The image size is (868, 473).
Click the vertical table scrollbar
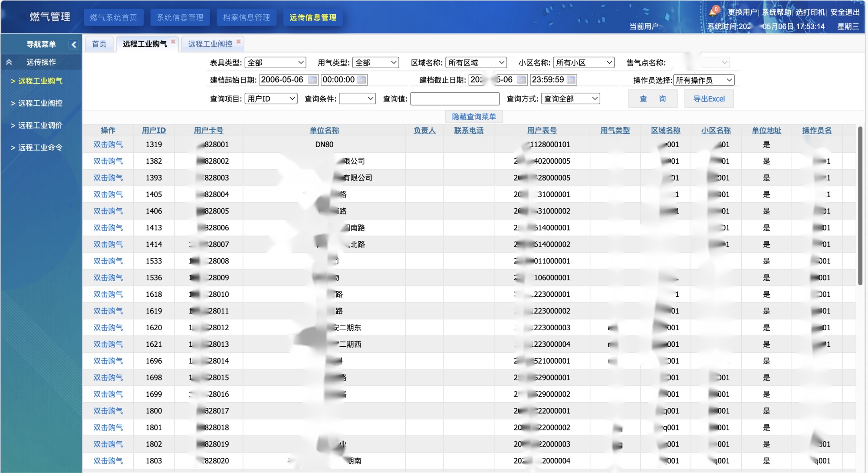coord(860,206)
